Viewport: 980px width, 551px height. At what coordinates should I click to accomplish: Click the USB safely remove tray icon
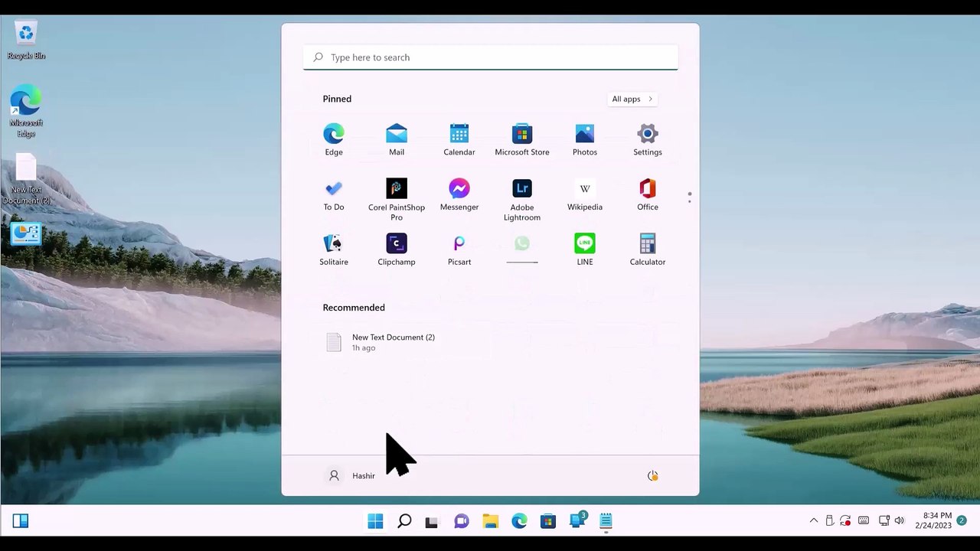point(829,521)
